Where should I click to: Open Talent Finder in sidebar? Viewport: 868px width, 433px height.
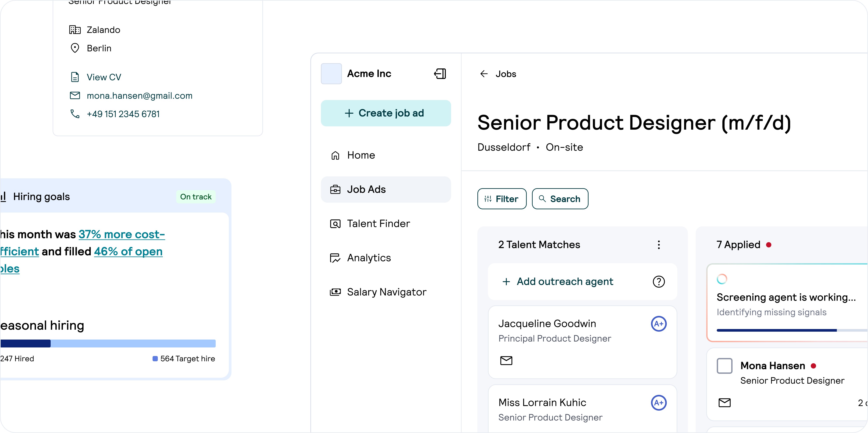378,224
